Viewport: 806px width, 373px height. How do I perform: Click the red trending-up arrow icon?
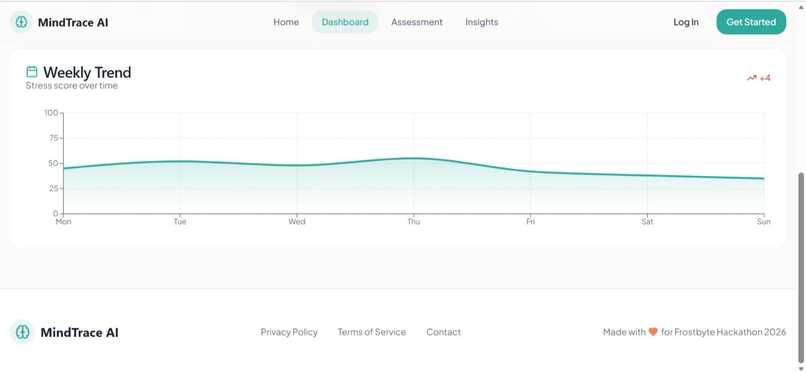point(752,78)
